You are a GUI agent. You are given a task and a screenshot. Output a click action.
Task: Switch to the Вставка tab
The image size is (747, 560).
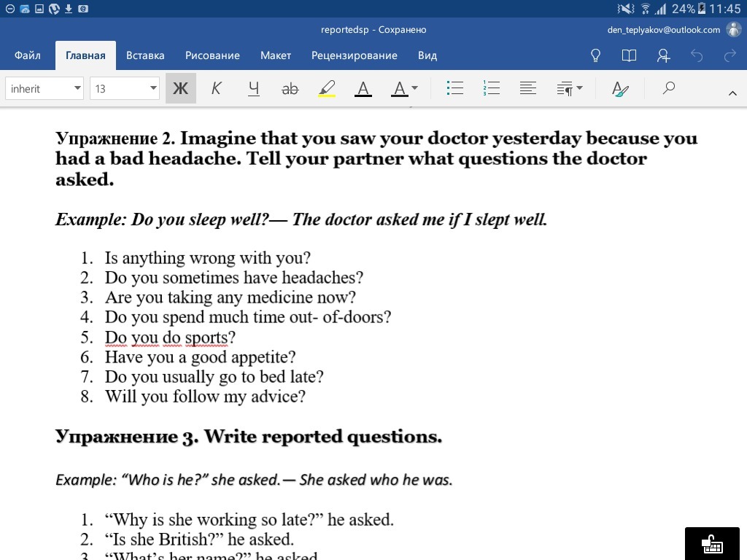click(x=145, y=55)
